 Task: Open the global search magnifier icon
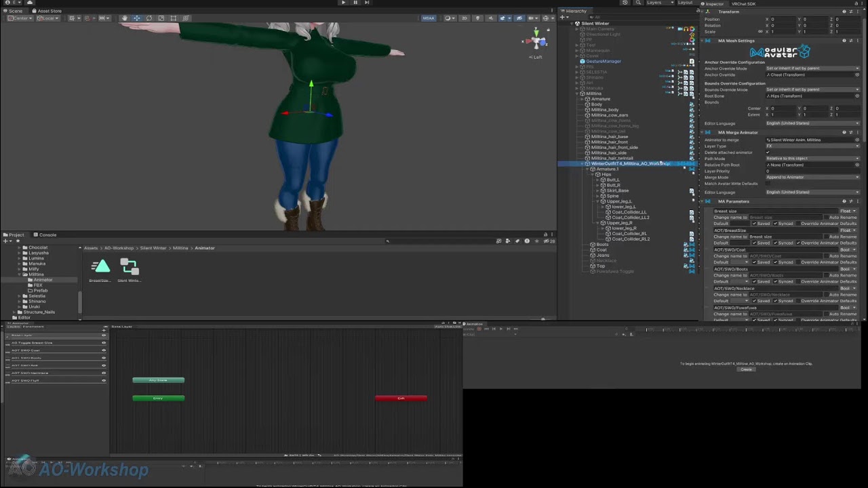coord(637,3)
